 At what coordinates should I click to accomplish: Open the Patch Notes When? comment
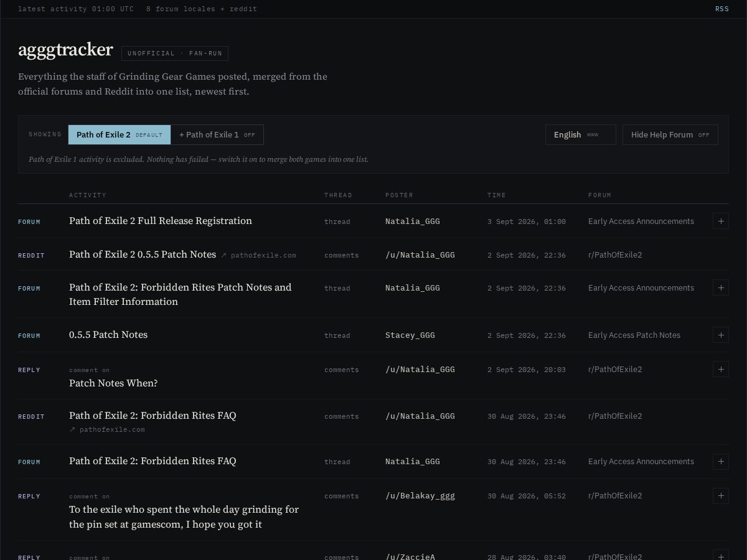click(x=113, y=383)
